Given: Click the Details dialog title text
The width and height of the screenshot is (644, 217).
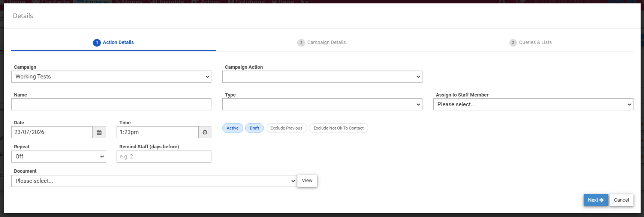Looking at the screenshot, I should [x=23, y=16].
